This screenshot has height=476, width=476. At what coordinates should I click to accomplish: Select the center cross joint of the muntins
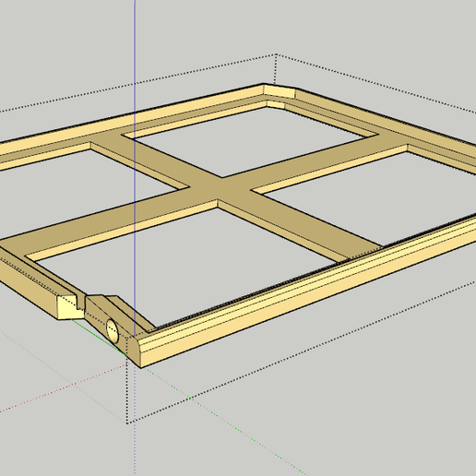pyautogui.click(x=220, y=187)
